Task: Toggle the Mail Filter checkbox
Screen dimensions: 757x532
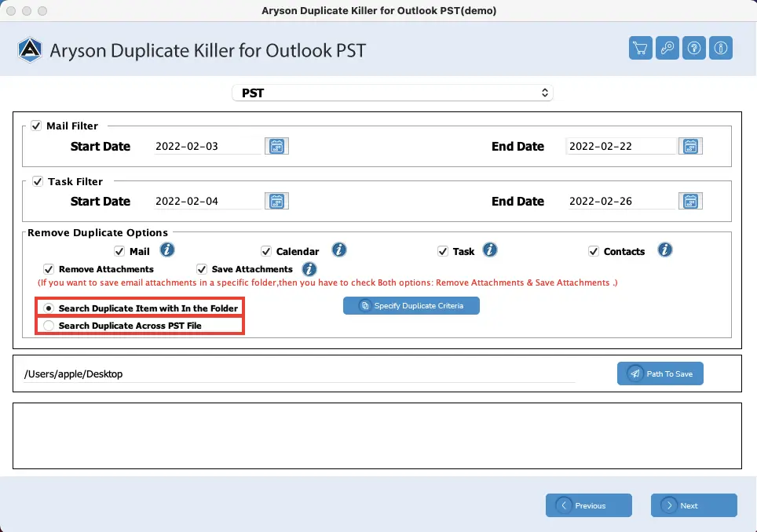Action: pyautogui.click(x=36, y=126)
